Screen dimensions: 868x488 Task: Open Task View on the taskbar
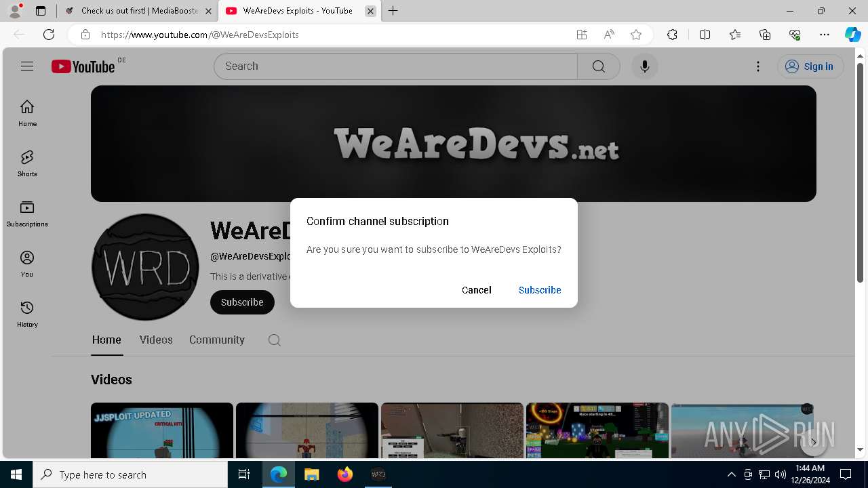coord(244,474)
